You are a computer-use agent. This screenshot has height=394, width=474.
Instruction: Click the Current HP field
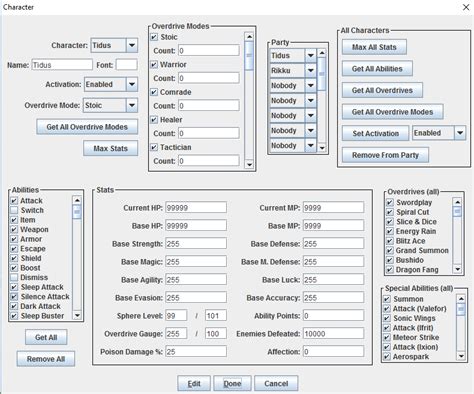coord(196,208)
